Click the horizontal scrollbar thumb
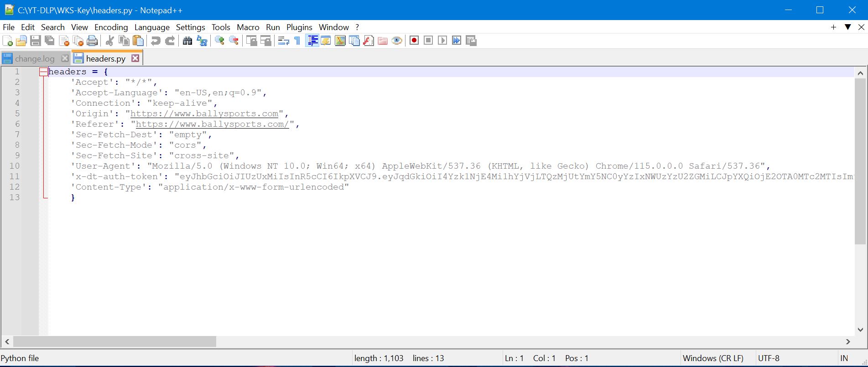Screen dimensions: 868x367 pos(114,341)
